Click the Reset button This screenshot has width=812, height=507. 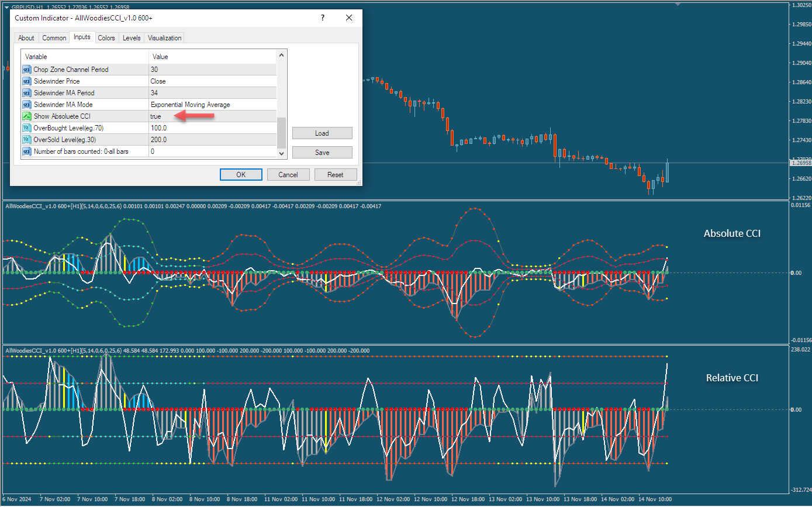tap(336, 174)
